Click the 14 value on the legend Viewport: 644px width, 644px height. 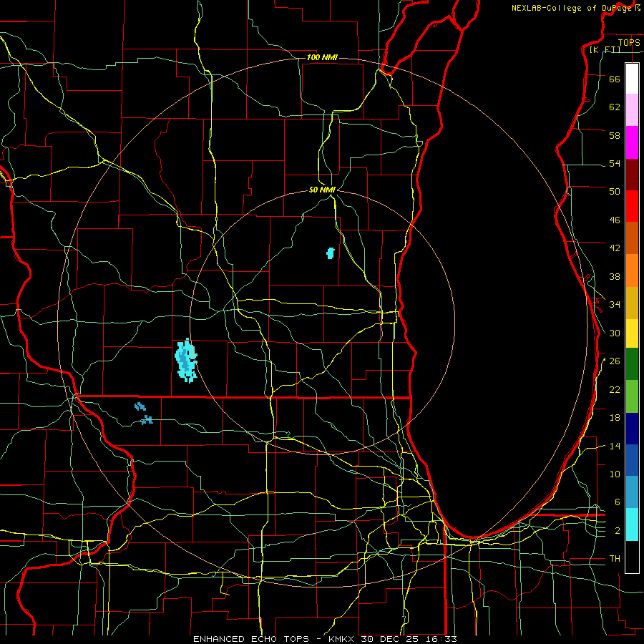pos(615,446)
